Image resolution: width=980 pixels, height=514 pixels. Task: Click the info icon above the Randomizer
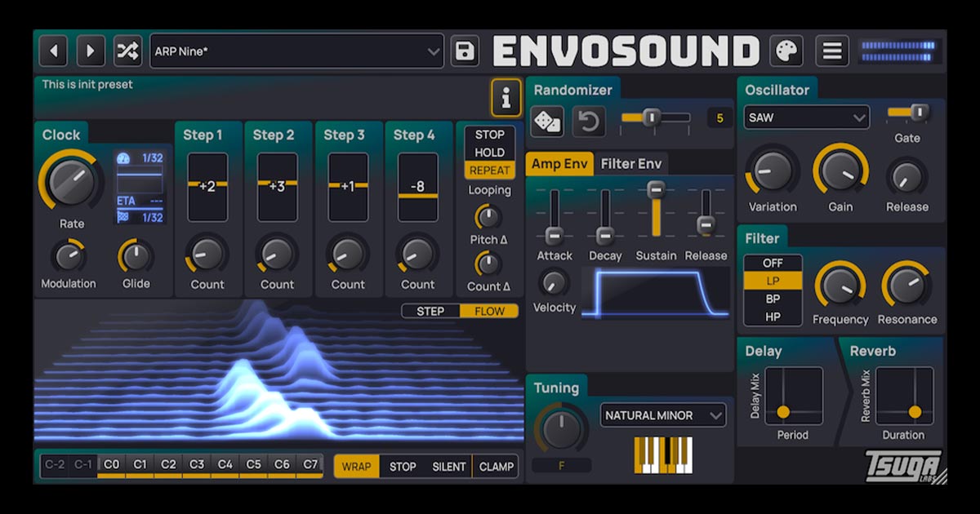[506, 97]
